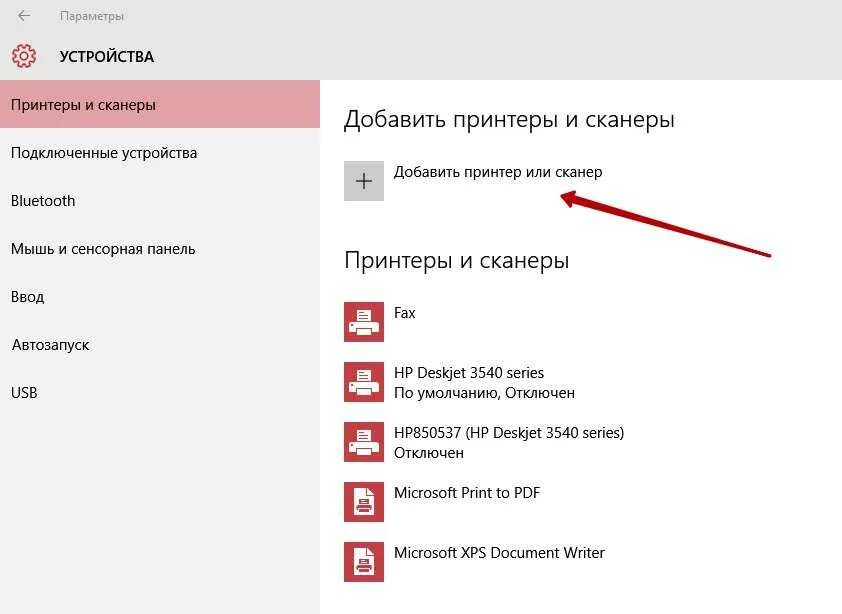Click HP Deskjet 3540 series name text

point(469,373)
